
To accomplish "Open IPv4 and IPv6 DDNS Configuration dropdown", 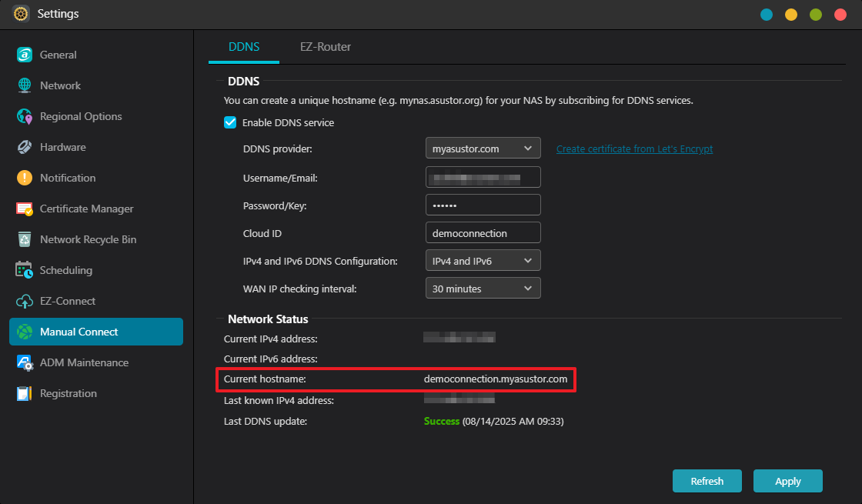I will pos(483,261).
